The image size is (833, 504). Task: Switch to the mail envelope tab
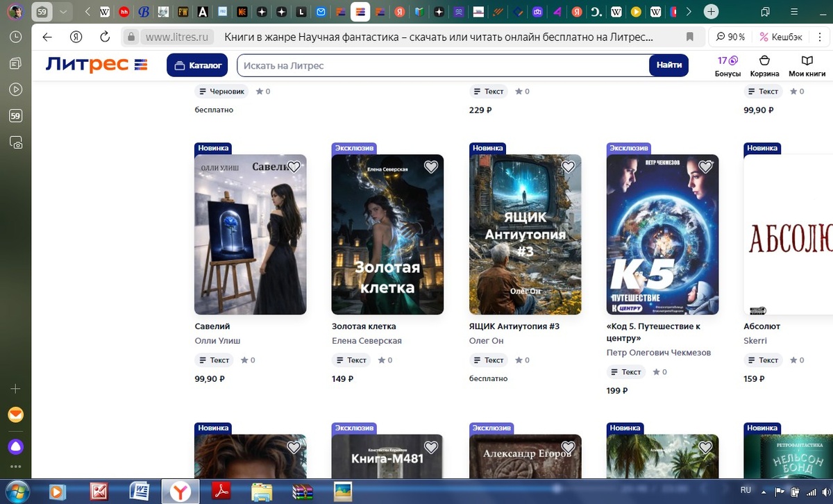321,12
